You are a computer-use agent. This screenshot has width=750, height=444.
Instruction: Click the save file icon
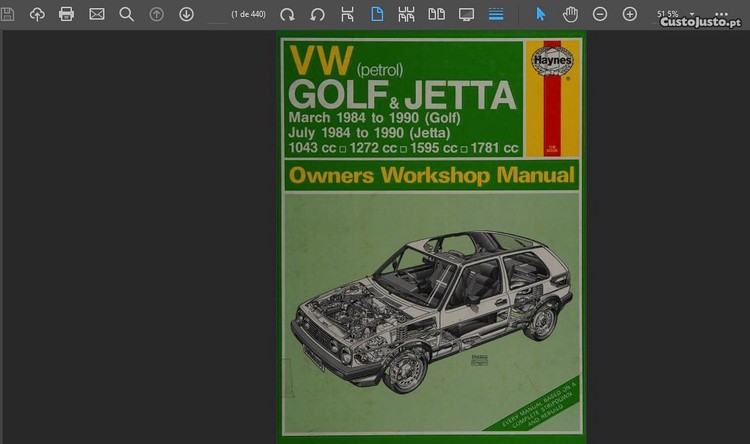[x=8, y=14]
